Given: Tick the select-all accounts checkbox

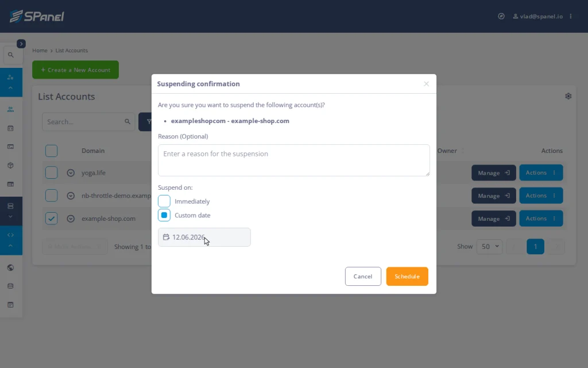Looking at the screenshot, I should coord(51,151).
